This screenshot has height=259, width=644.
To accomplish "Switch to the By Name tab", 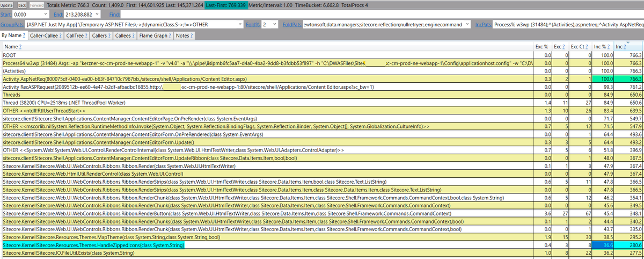I will (x=14, y=35).
